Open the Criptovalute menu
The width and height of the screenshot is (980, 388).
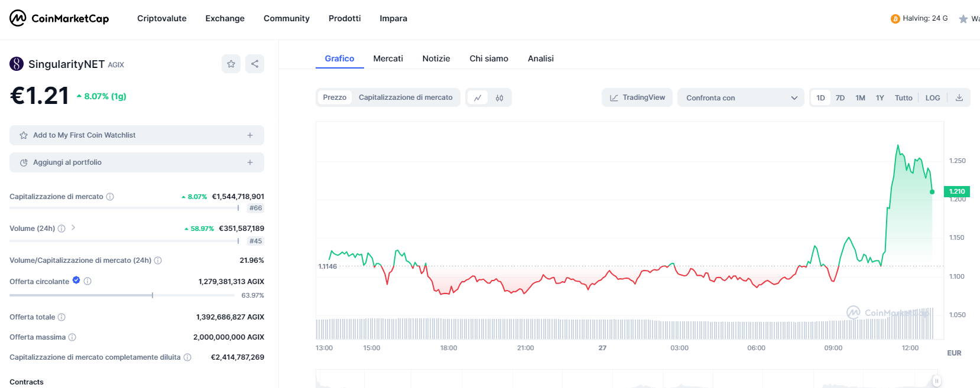161,18
